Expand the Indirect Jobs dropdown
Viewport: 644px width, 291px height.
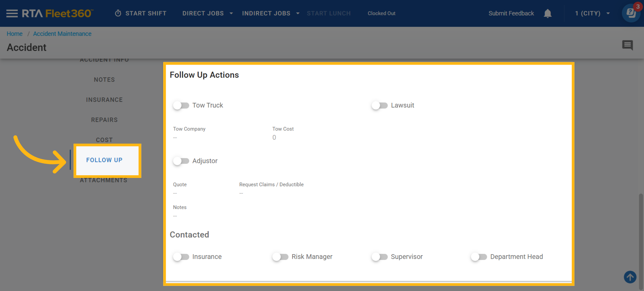(x=270, y=13)
